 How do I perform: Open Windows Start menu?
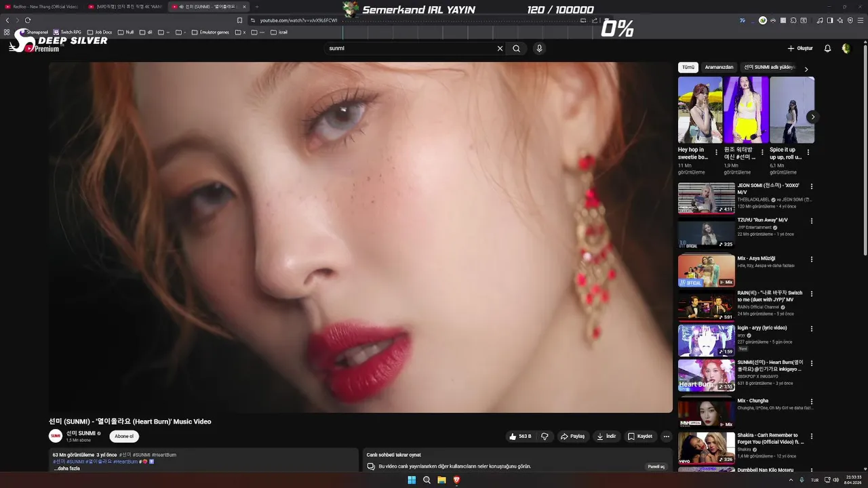tap(412, 480)
